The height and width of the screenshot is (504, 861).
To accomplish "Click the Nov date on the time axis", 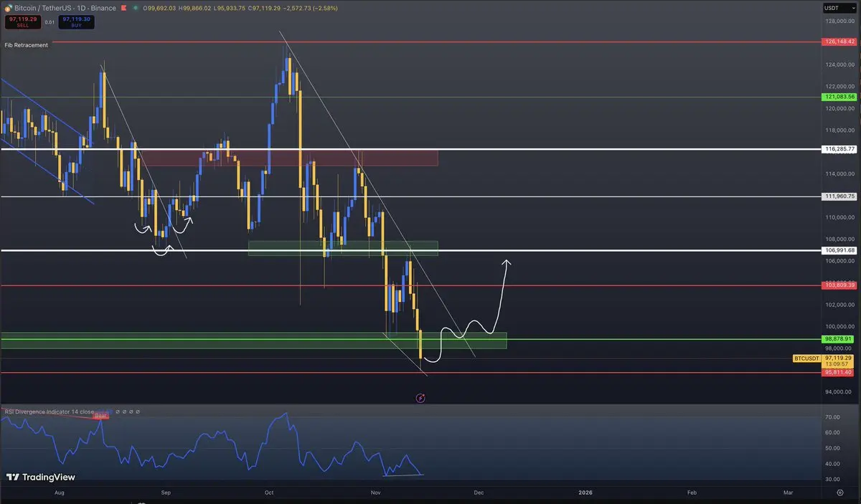I will coord(376,493).
